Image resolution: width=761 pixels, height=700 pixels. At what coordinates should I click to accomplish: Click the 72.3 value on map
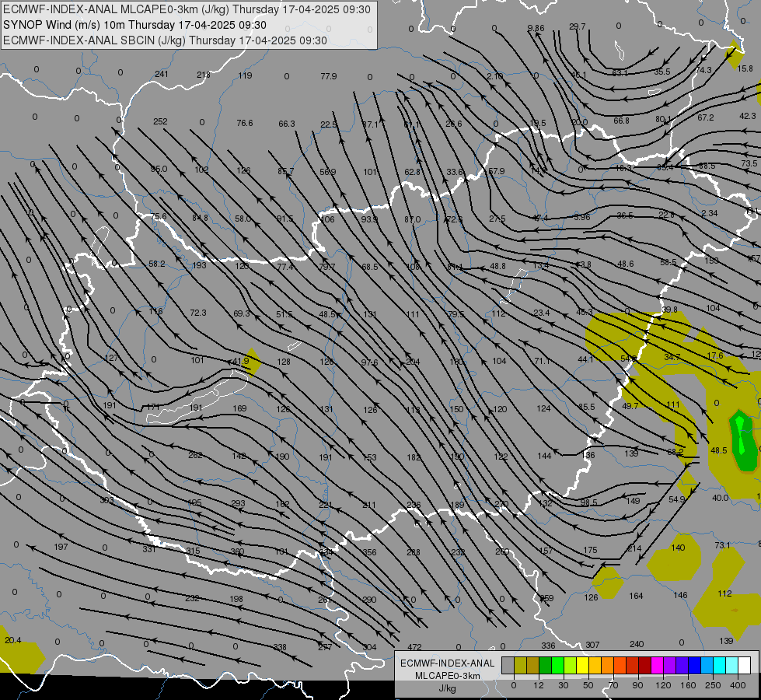pyautogui.click(x=198, y=313)
